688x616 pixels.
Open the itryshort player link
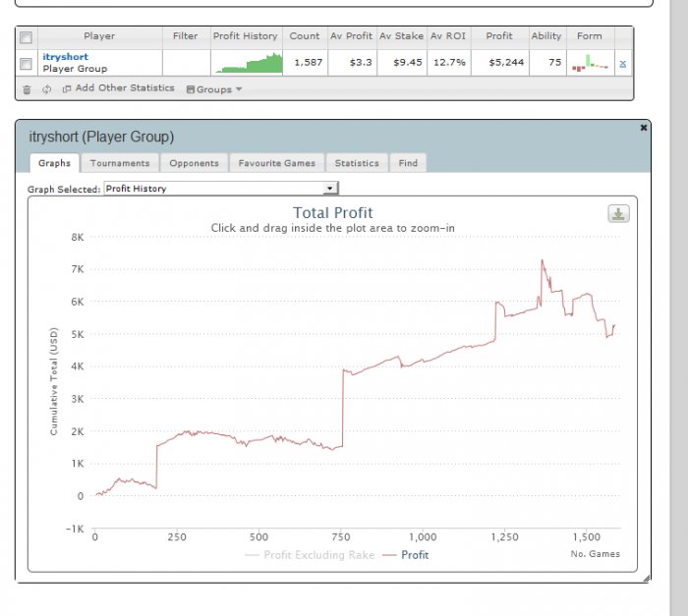click(66, 57)
